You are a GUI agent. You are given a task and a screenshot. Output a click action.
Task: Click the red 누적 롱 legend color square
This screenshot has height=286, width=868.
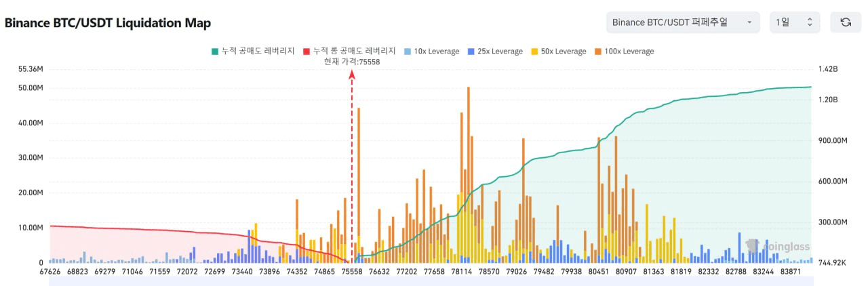306,52
